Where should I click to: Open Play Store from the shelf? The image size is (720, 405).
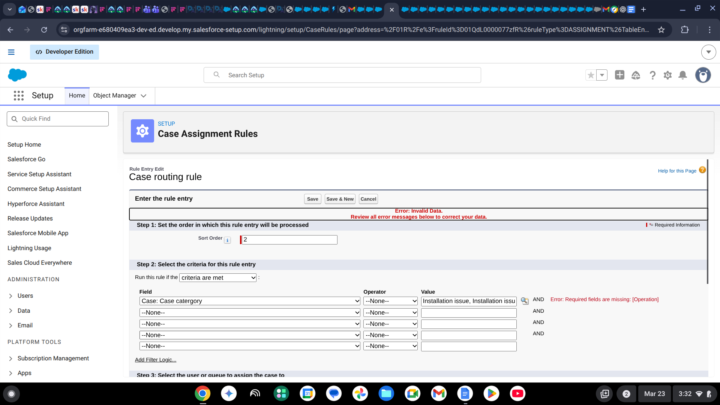point(491,394)
